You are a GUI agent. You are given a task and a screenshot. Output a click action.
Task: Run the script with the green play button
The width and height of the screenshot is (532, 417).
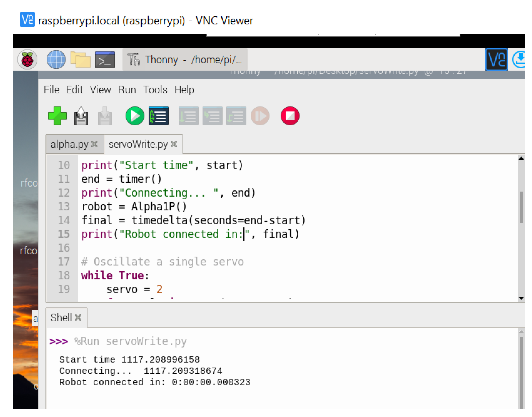(135, 116)
